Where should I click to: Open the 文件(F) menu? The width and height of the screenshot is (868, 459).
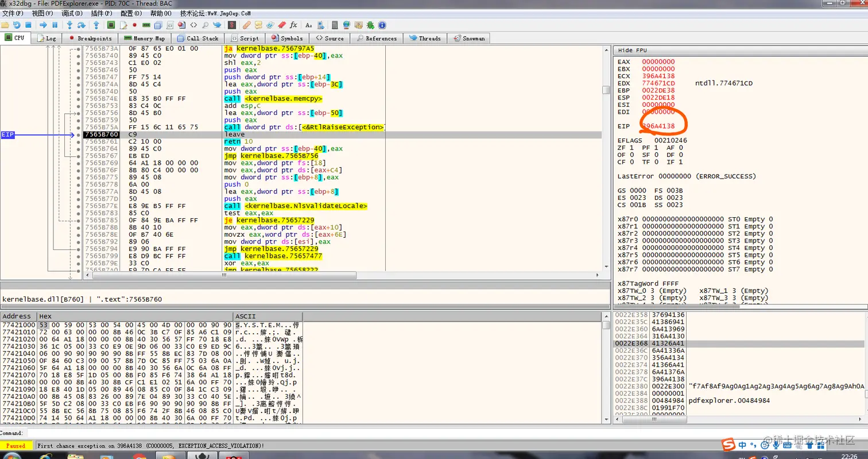[13, 13]
